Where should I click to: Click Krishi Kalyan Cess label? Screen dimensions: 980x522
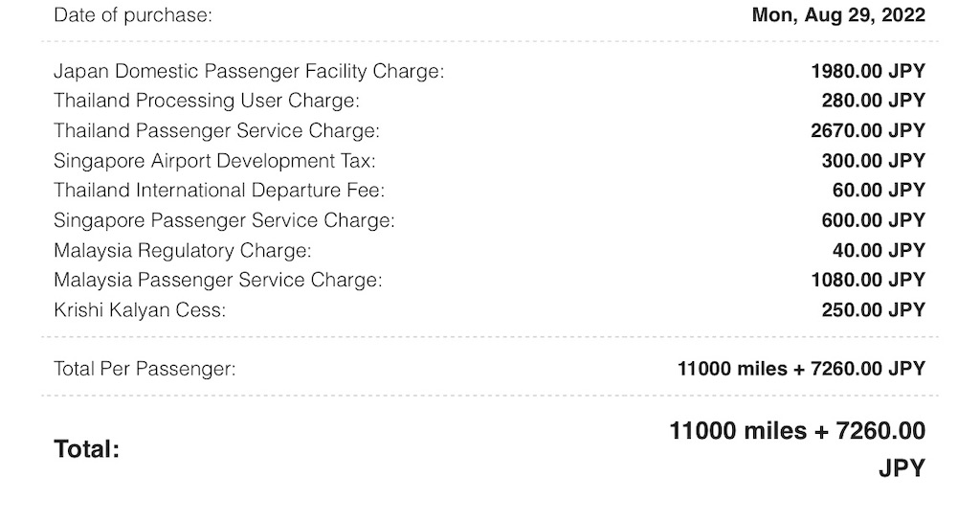click(x=140, y=309)
